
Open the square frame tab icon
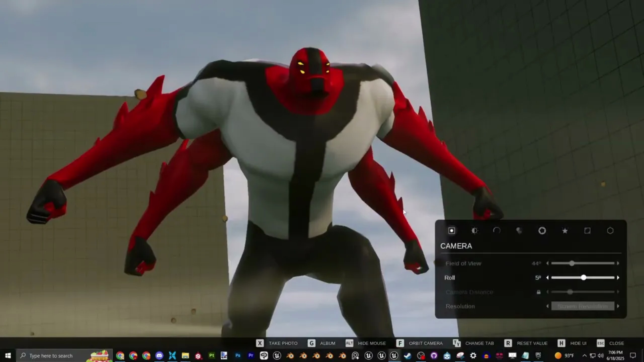click(587, 231)
